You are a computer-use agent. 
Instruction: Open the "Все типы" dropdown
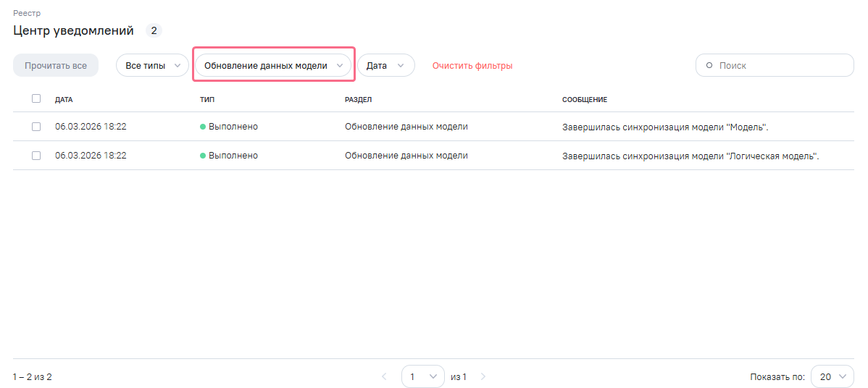152,65
